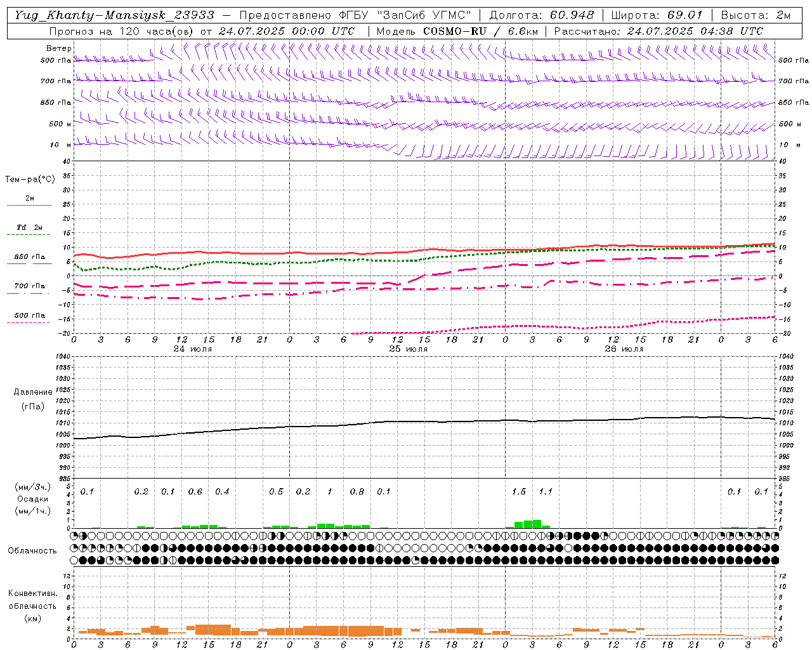Click the 25 июля date label
Viewport: 812px width, 650px height.
click(408, 349)
